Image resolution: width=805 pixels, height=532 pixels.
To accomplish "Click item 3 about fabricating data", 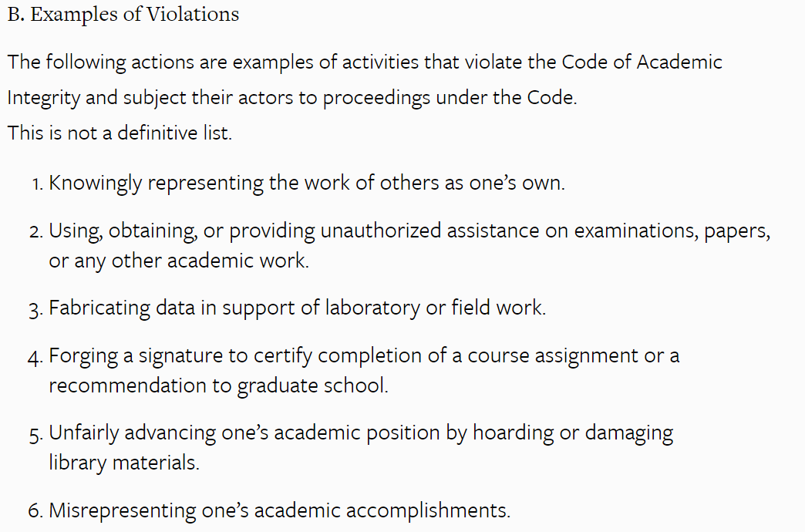I will 297,308.
